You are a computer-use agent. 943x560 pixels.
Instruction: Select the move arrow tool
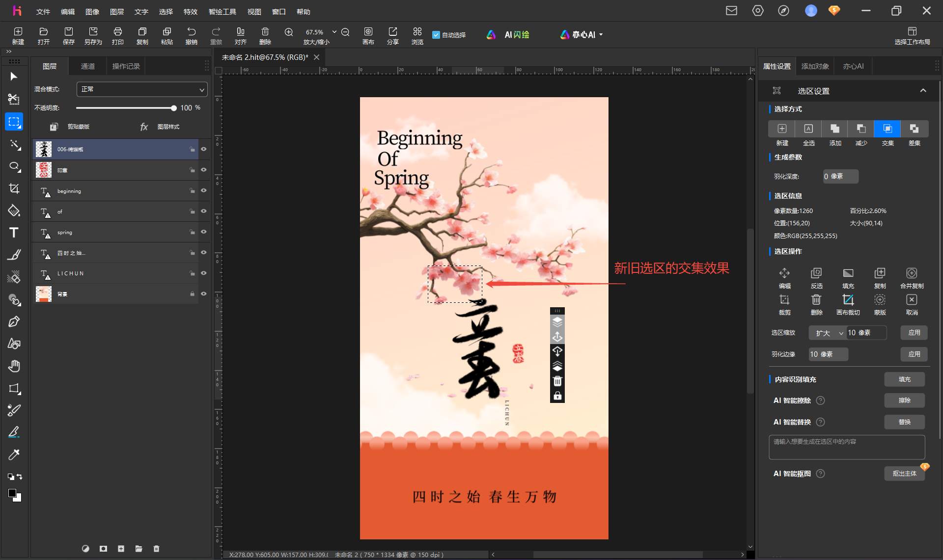[x=14, y=77]
